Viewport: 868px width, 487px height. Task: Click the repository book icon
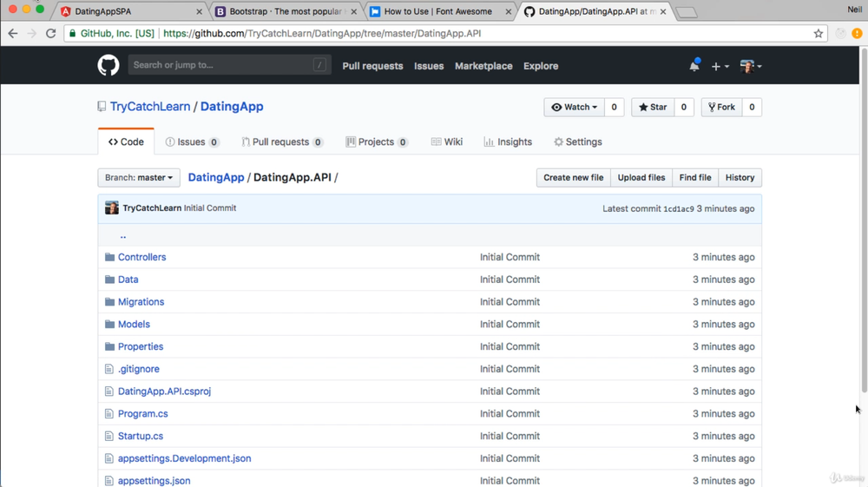(x=102, y=106)
